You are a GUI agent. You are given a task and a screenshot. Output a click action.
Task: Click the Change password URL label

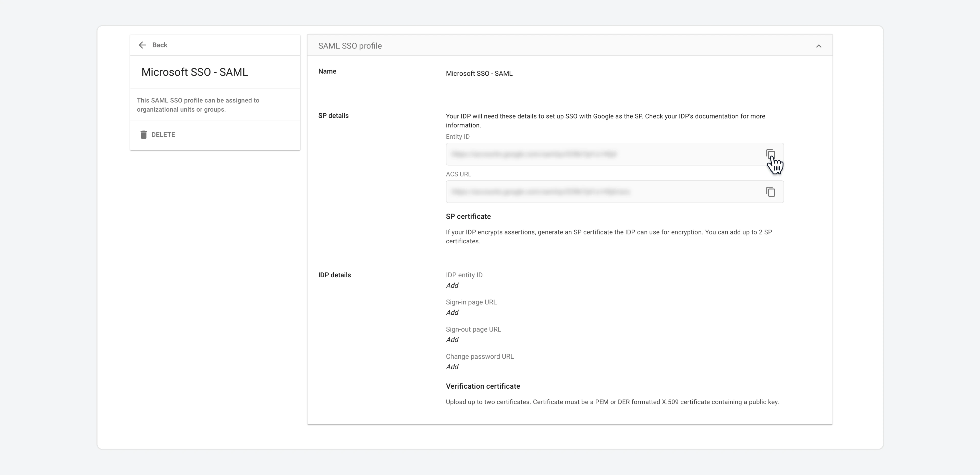[x=480, y=357]
